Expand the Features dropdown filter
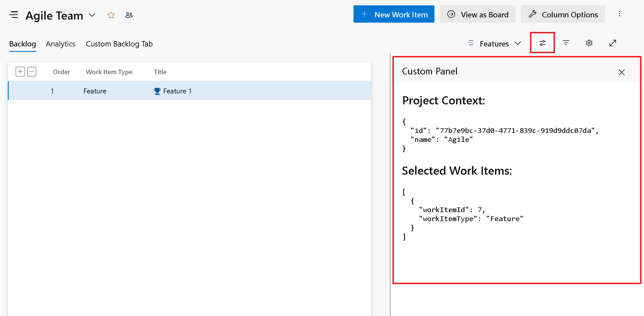644x316 pixels. pyautogui.click(x=518, y=43)
